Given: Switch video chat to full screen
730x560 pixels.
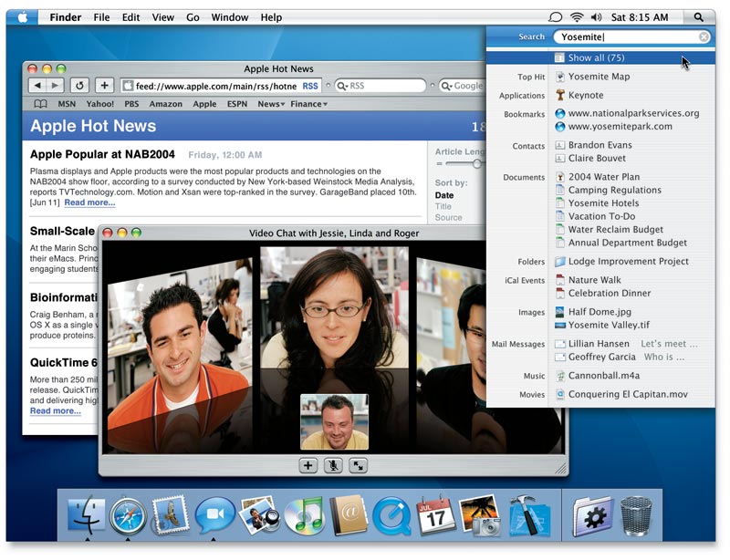Looking at the screenshot, I should tap(358, 465).
